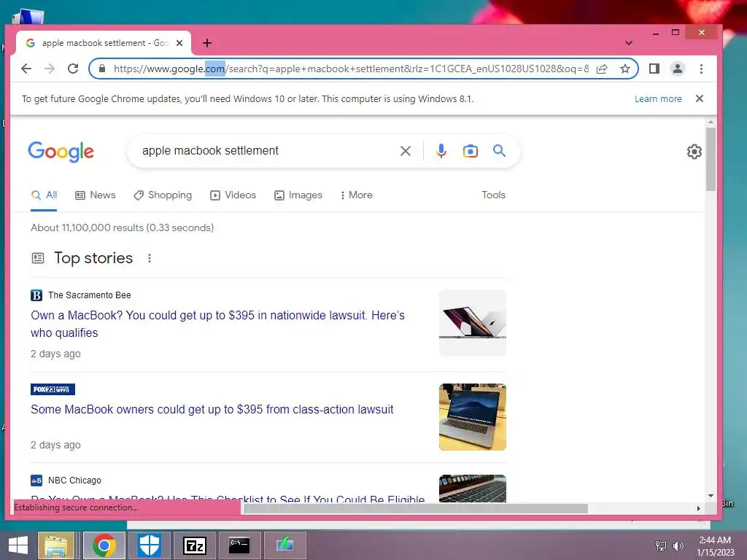Viewport: 747px width, 560px height.
Task: Open Fox23 MacBook class-action article
Action: [212, 410]
